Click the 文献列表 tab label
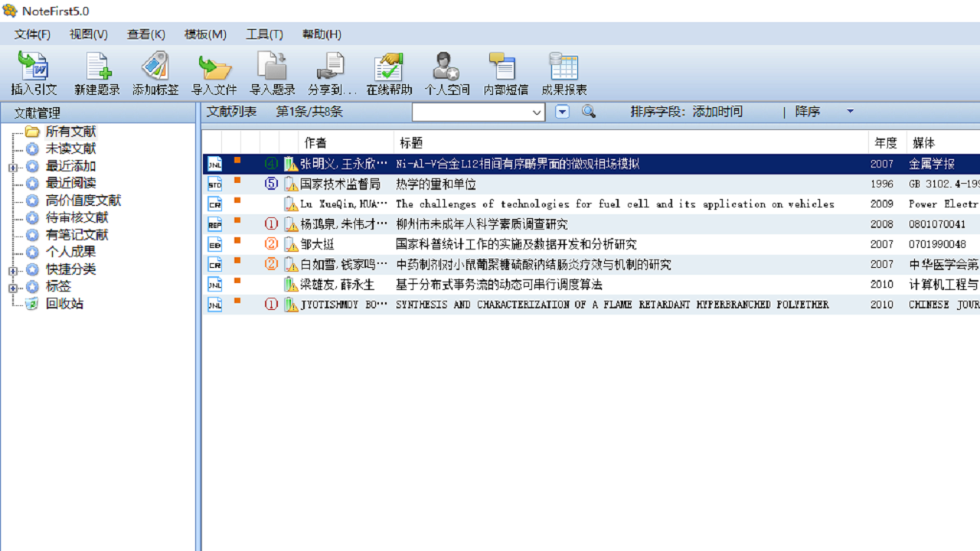Viewport: 980px width, 551px height. tap(231, 112)
